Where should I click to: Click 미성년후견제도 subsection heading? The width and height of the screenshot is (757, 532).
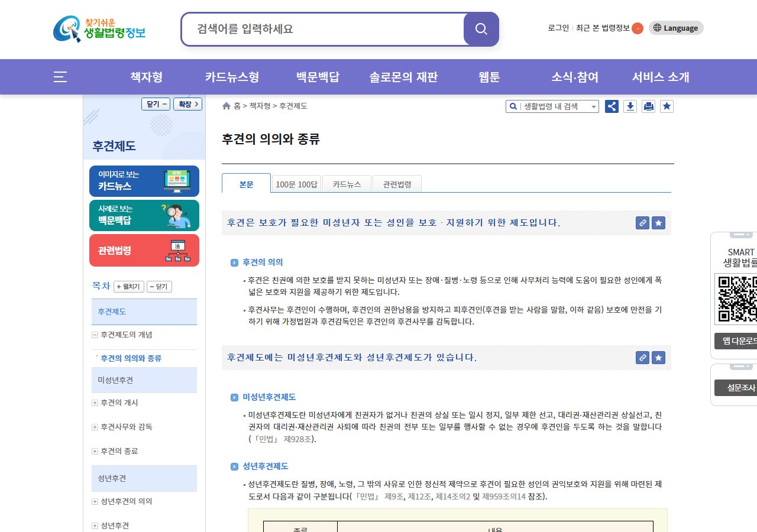pyautogui.click(x=269, y=397)
